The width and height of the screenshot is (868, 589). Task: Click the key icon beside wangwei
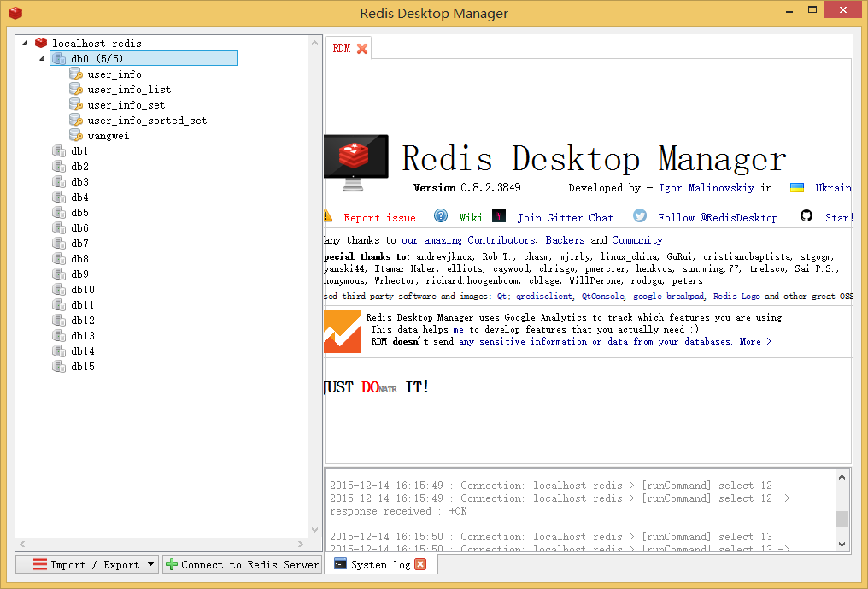[76, 135]
